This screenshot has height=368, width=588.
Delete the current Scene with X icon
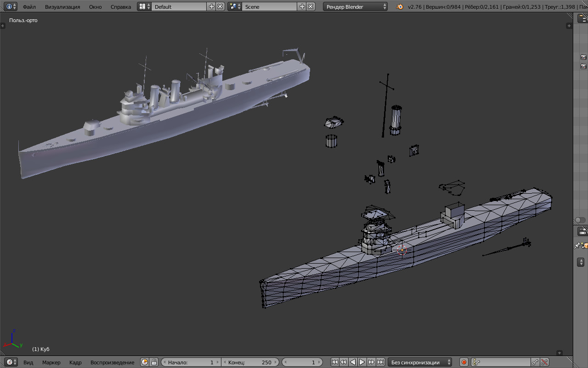pos(311,7)
